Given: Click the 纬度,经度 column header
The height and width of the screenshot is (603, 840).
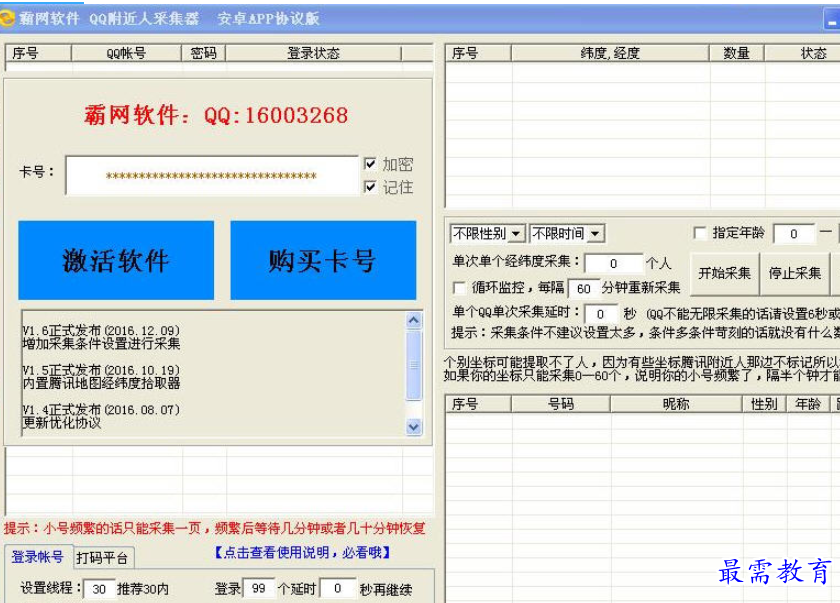Looking at the screenshot, I should tap(610, 53).
